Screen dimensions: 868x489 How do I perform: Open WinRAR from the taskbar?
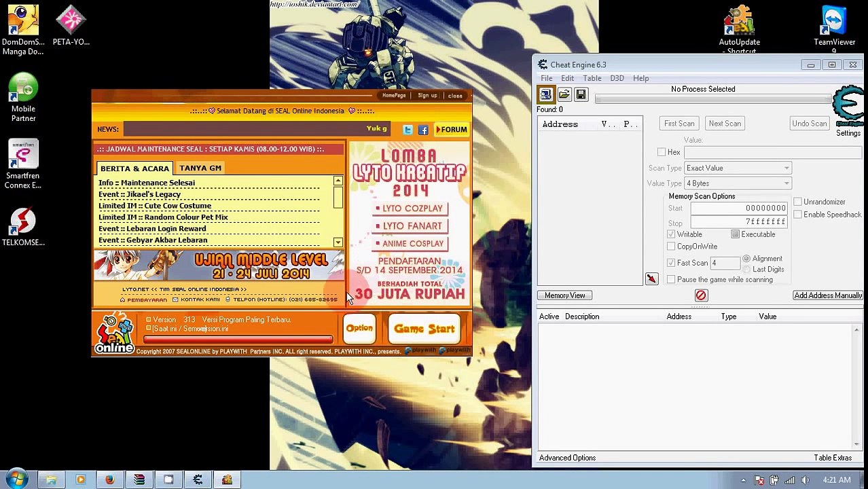pyautogui.click(x=139, y=480)
